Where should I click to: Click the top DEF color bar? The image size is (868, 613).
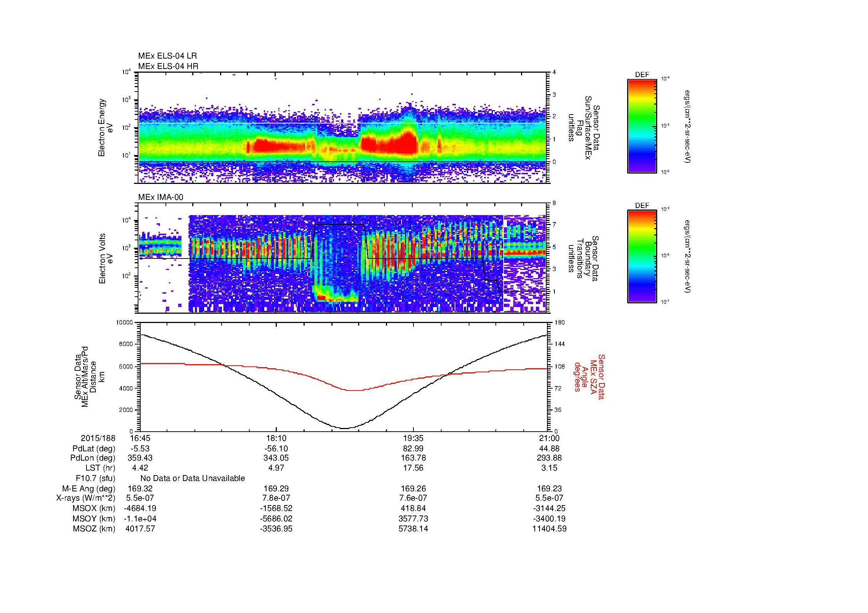click(642, 126)
